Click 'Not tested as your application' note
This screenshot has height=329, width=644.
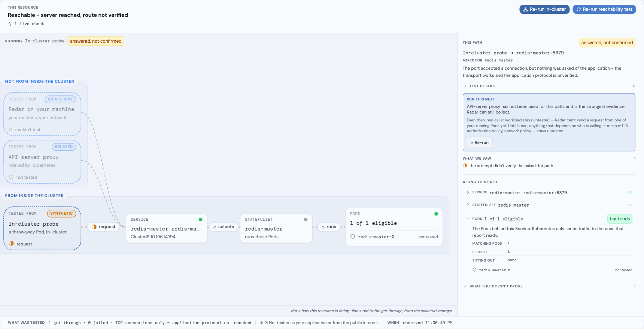point(323,323)
